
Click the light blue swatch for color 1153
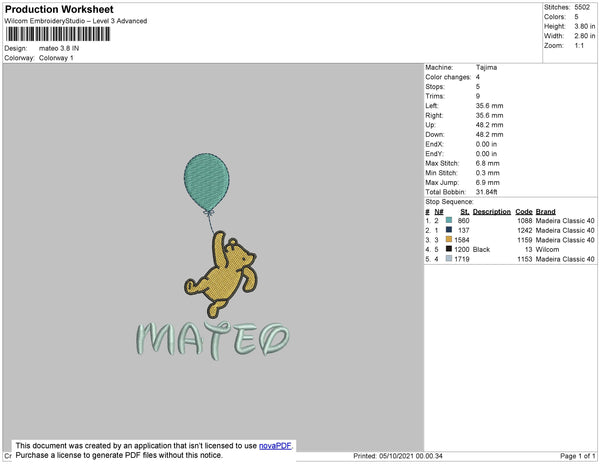pos(449,259)
